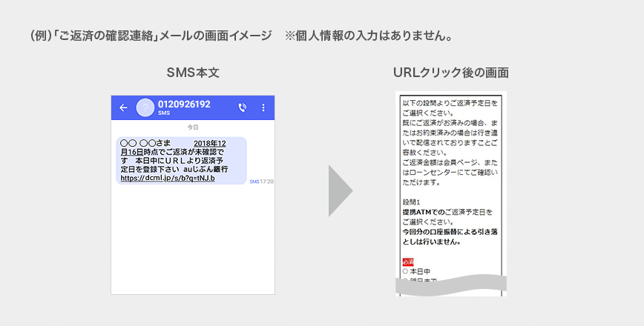644x326 pixels.
Task: Tap the unknown contact avatar icon
Action: pyautogui.click(x=145, y=108)
